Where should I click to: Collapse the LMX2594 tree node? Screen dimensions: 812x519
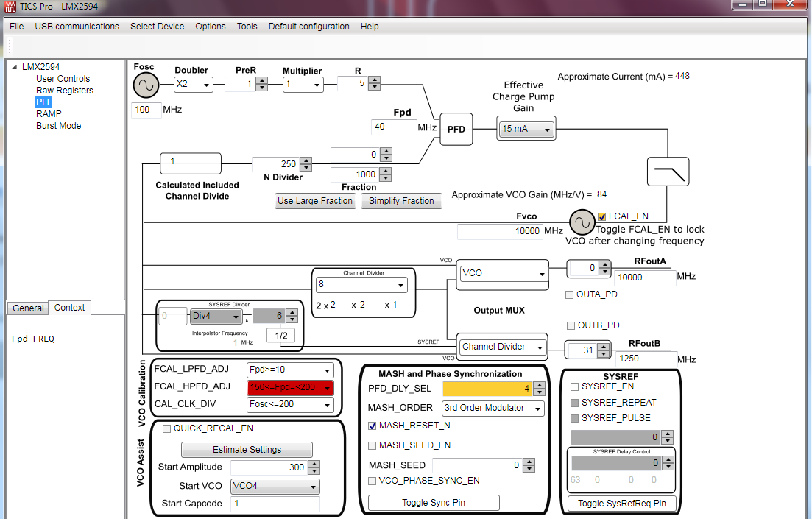tap(15, 67)
